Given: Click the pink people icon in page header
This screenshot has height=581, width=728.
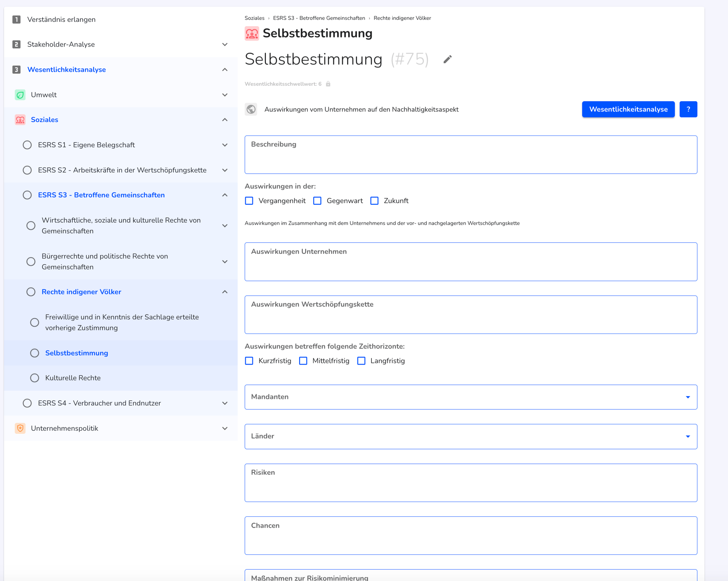Looking at the screenshot, I should (252, 34).
